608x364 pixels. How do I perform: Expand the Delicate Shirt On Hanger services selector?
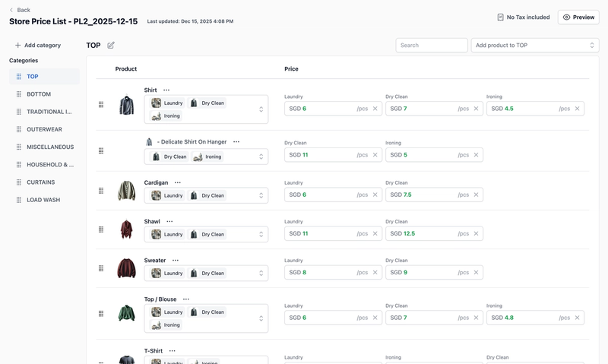click(x=261, y=157)
